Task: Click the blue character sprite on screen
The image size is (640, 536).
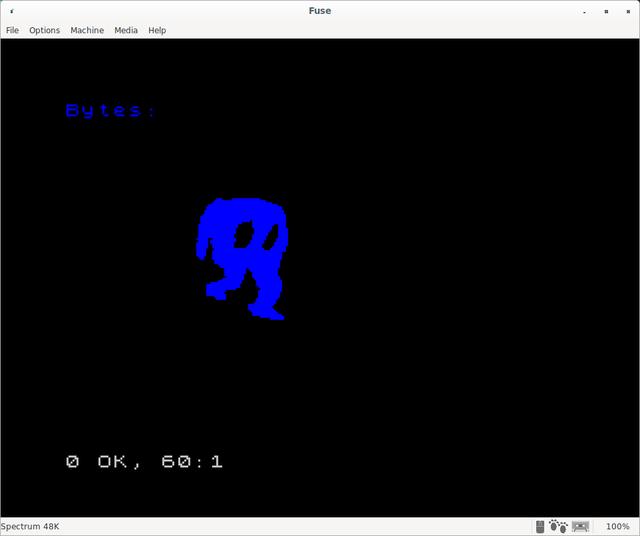Action: point(242,258)
